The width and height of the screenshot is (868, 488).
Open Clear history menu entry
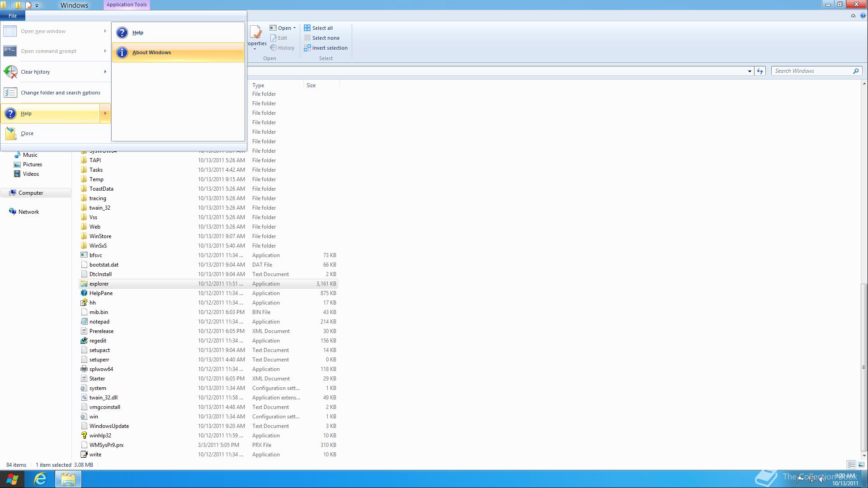(56, 72)
